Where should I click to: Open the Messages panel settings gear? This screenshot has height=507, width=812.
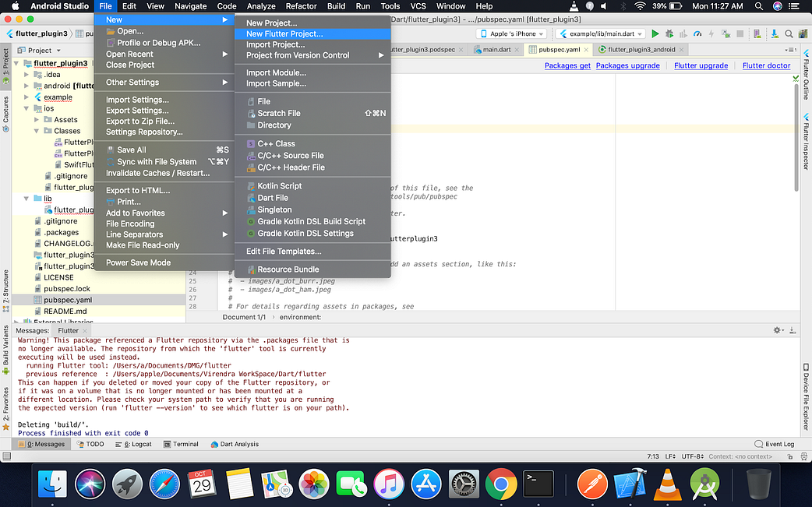coord(778,330)
